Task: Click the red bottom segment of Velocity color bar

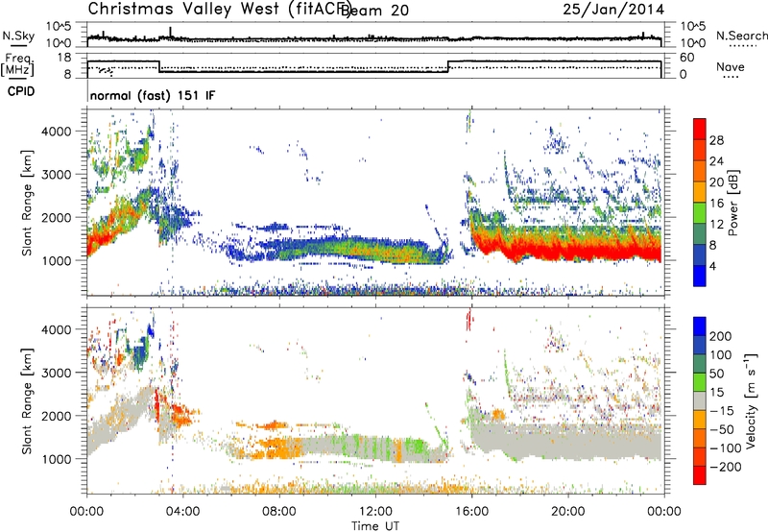Action: pos(700,475)
